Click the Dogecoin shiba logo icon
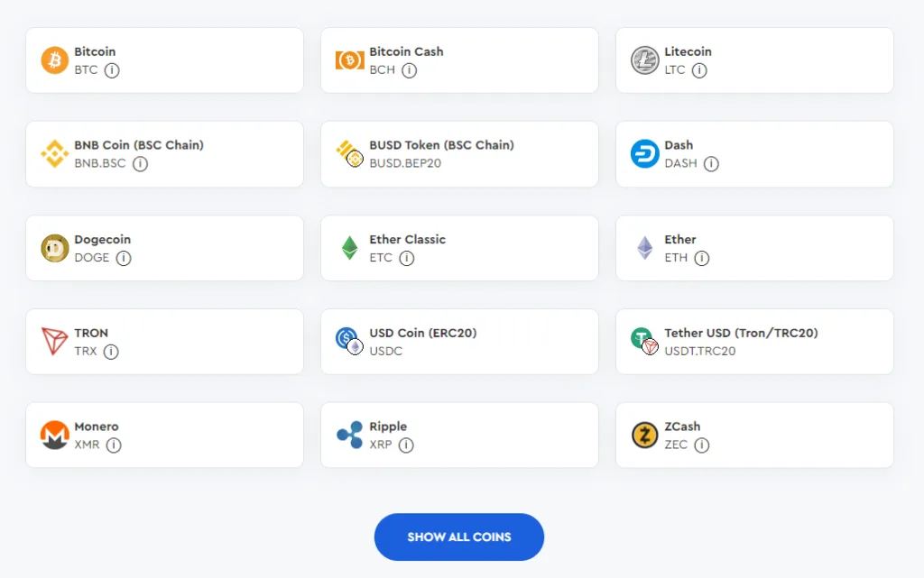Screen dimensions: 924x578 click(55, 248)
